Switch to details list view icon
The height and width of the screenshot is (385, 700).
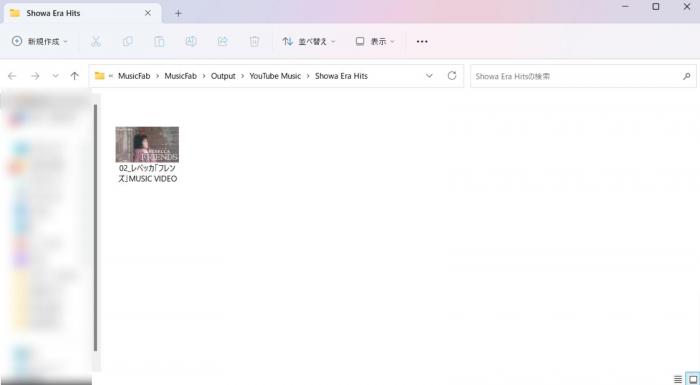678,379
